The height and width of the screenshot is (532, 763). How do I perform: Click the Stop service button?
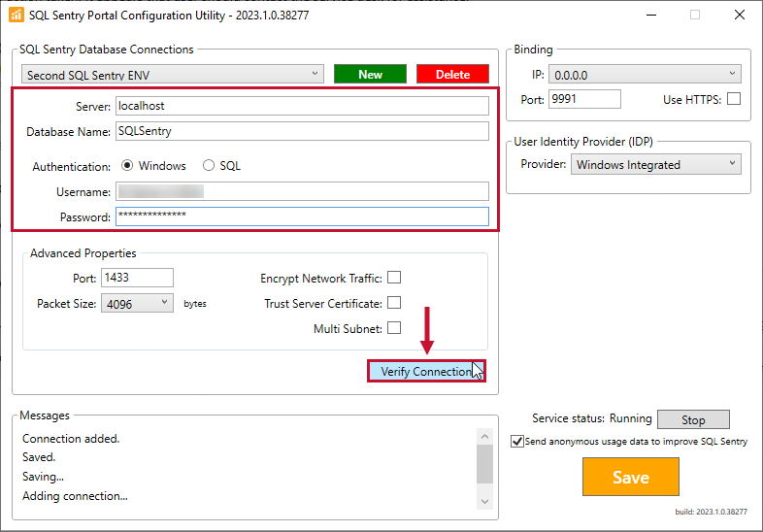point(693,419)
